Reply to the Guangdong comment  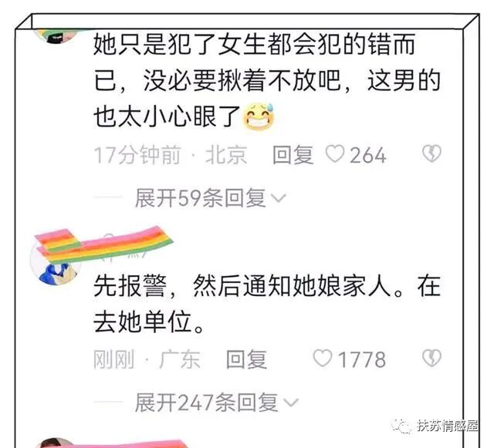point(247,359)
